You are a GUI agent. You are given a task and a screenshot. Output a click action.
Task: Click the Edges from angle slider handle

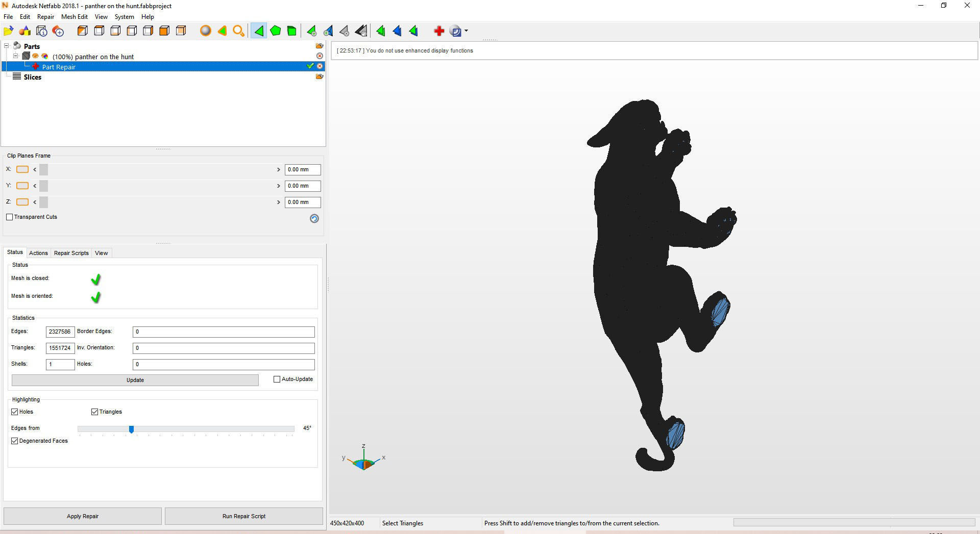pyautogui.click(x=131, y=429)
